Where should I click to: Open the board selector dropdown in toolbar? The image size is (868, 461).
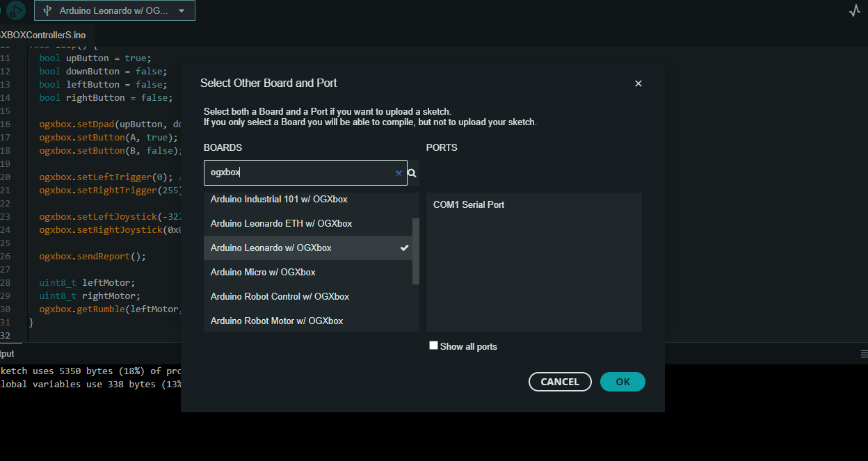coord(115,10)
